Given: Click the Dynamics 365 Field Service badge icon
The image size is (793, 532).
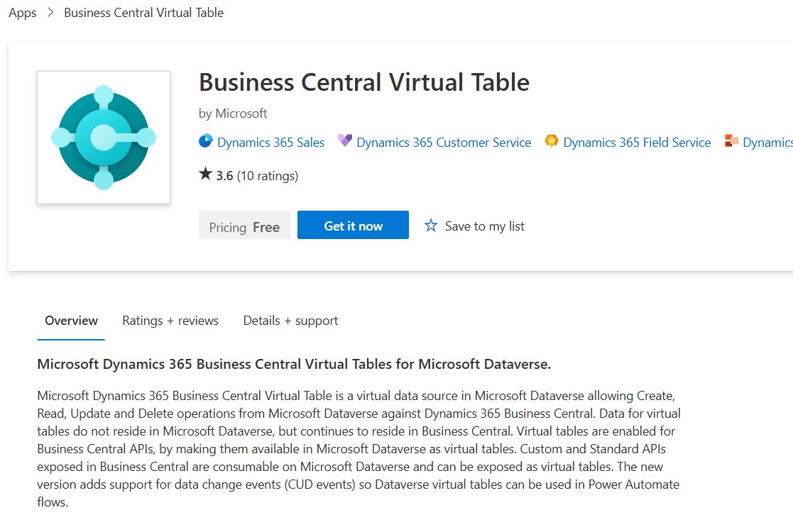Looking at the screenshot, I should click(x=552, y=141).
